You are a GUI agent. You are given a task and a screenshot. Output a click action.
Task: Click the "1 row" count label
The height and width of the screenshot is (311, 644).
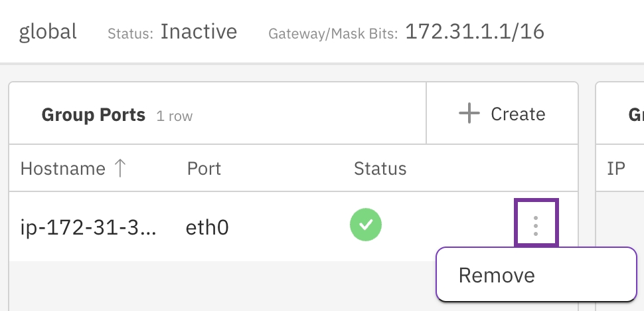pos(175,116)
